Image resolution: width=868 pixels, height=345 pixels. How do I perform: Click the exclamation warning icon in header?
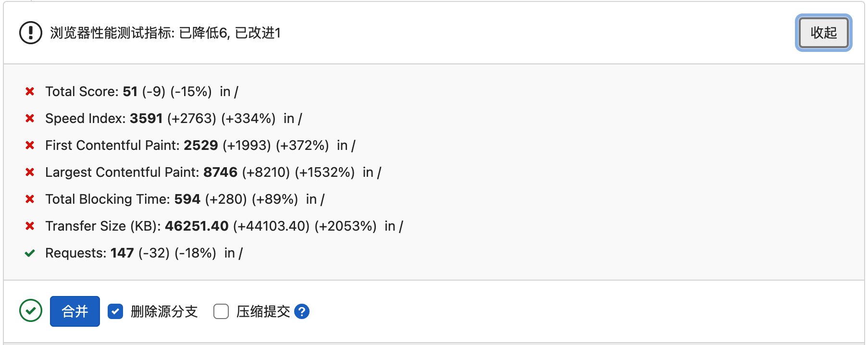tap(31, 33)
